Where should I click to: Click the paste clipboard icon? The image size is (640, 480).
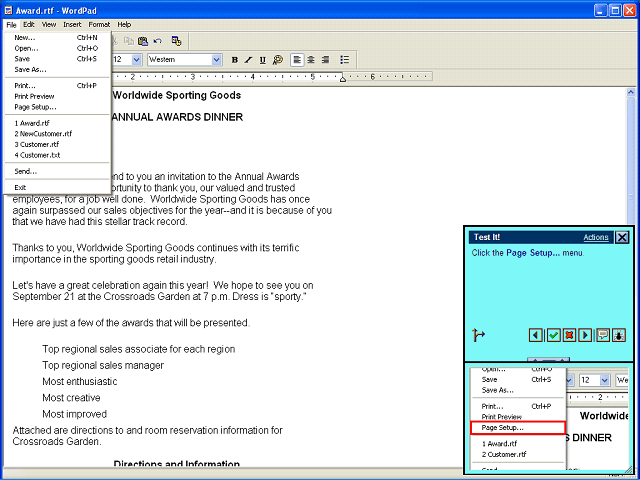point(143,41)
